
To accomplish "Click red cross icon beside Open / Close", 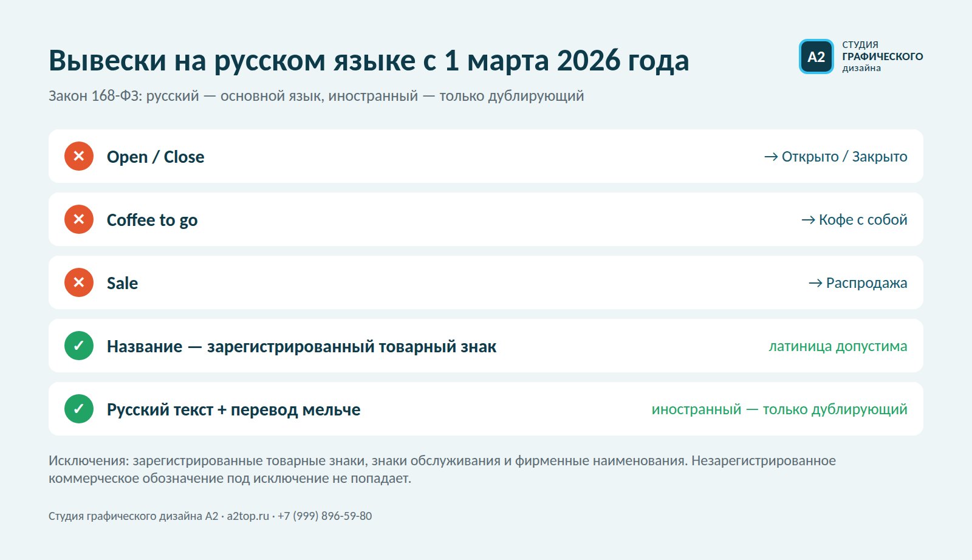I will coord(79,156).
